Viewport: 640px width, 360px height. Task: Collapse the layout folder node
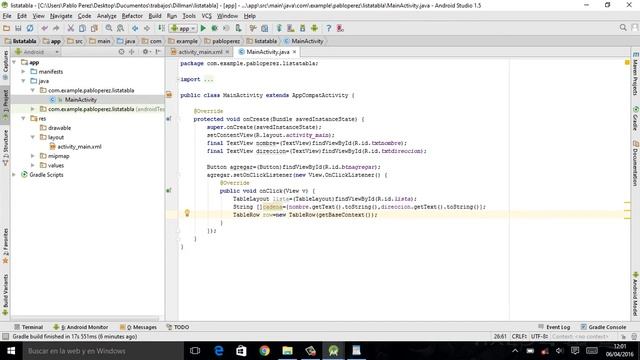coord(33,138)
